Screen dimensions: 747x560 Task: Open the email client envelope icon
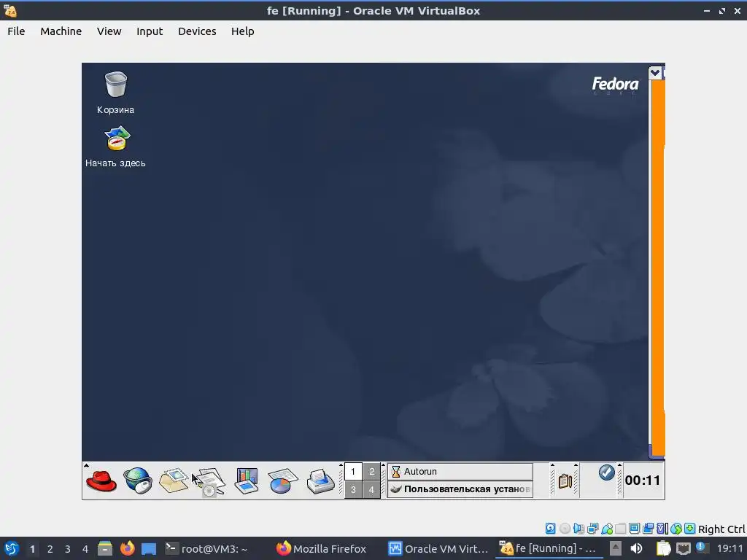pyautogui.click(x=174, y=481)
